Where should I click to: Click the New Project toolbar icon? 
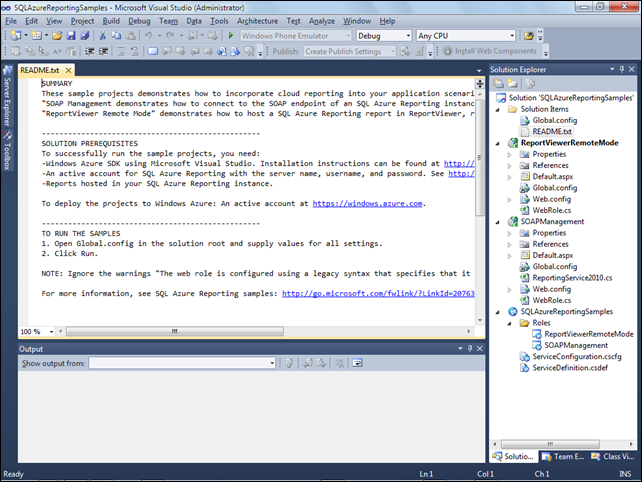(16, 36)
